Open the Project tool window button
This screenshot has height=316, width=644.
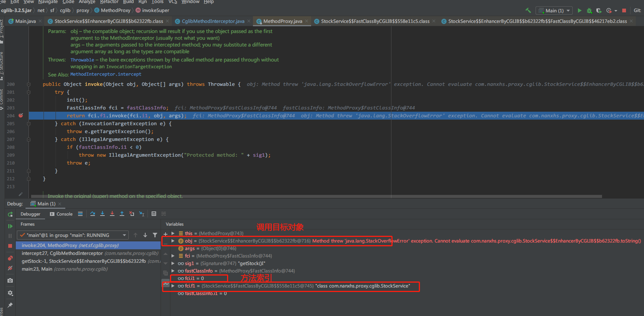pyautogui.click(x=2, y=31)
